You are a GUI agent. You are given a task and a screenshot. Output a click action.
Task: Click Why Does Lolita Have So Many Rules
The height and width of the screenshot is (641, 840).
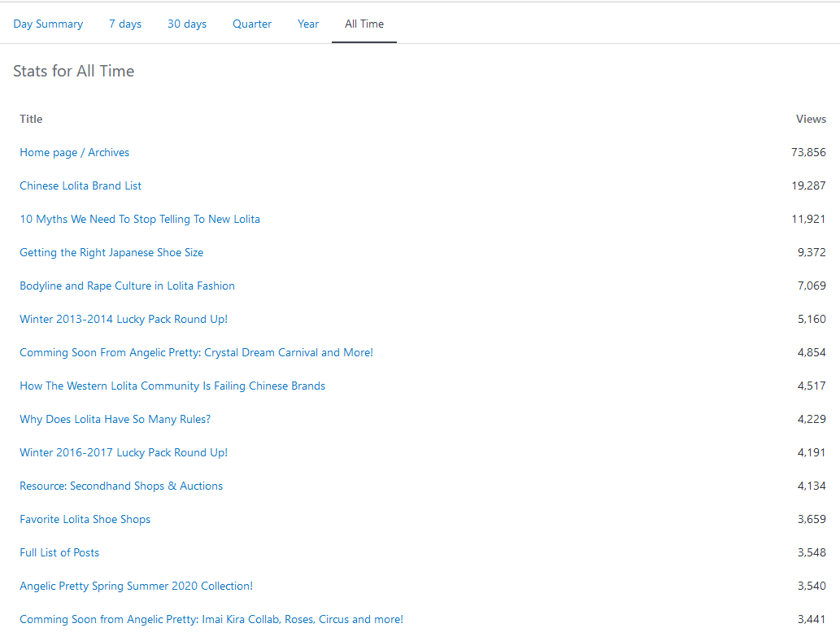point(115,419)
